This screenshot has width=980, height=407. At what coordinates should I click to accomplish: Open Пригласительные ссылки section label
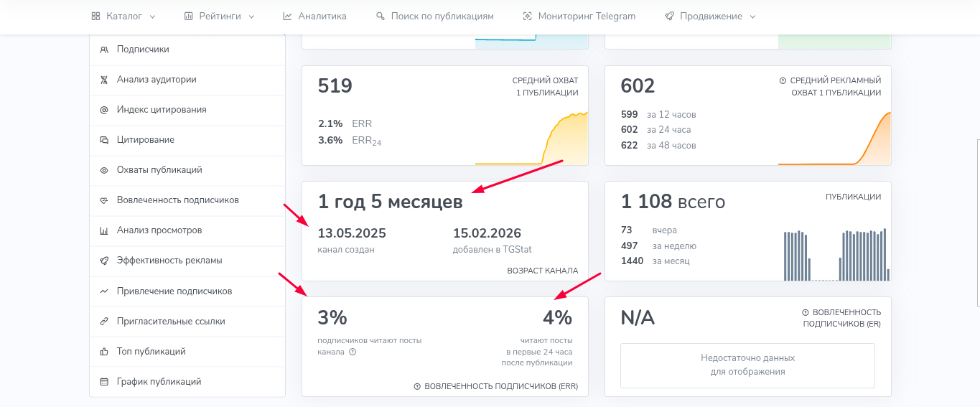(x=171, y=322)
